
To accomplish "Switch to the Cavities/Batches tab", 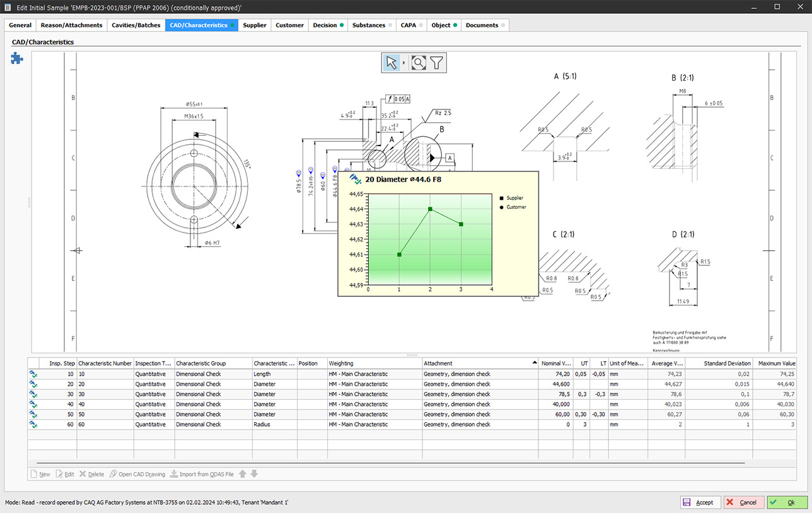I will [x=136, y=25].
